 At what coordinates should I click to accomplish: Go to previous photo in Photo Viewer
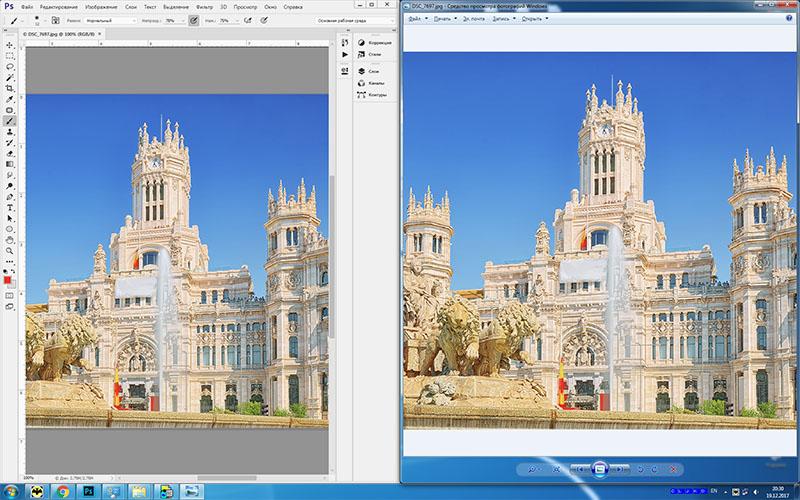pyautogui.click(x=580, y=469)
